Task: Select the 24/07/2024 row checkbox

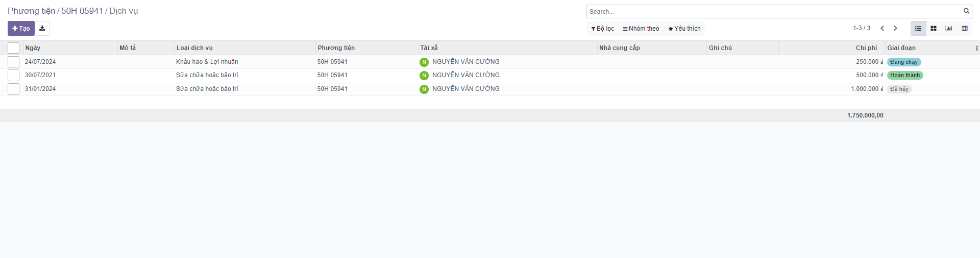Action: pyautogui.click(x=14, y=62)
